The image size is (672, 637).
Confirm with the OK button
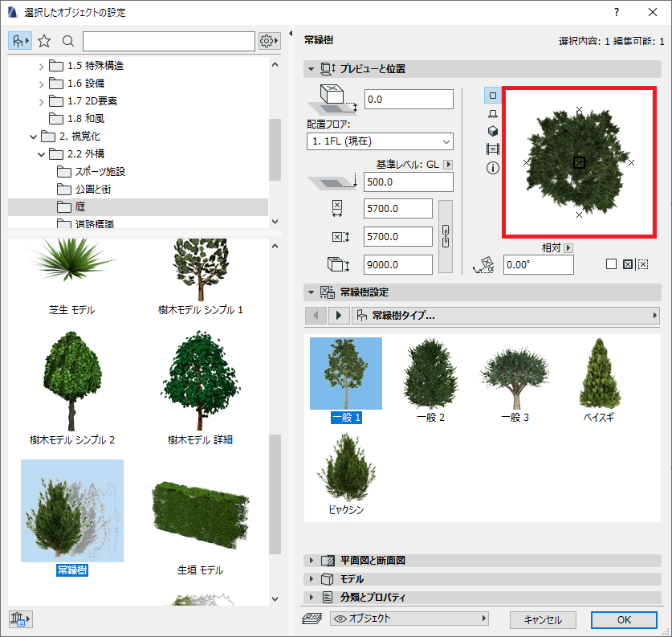tap(624, 620)
